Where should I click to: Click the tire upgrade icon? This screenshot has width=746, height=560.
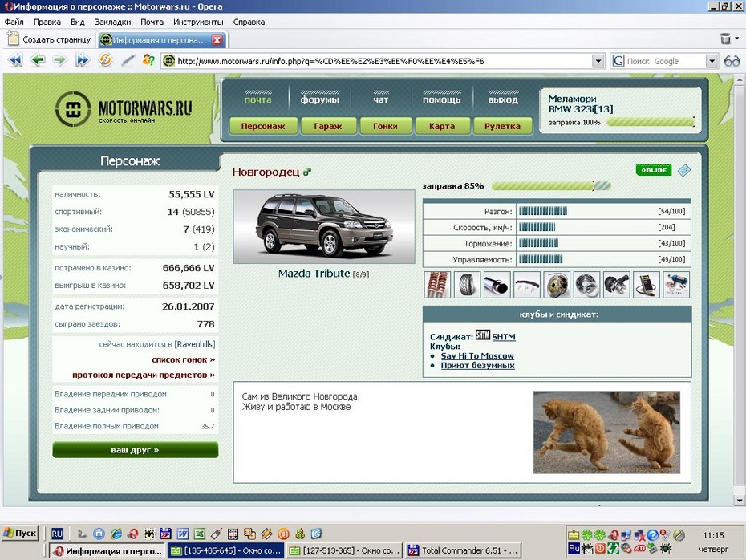[x=467, y=285]
